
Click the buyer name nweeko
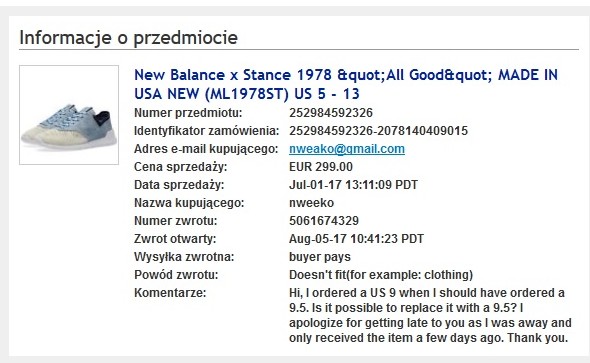pyautogui.click(x=311, y=203)
